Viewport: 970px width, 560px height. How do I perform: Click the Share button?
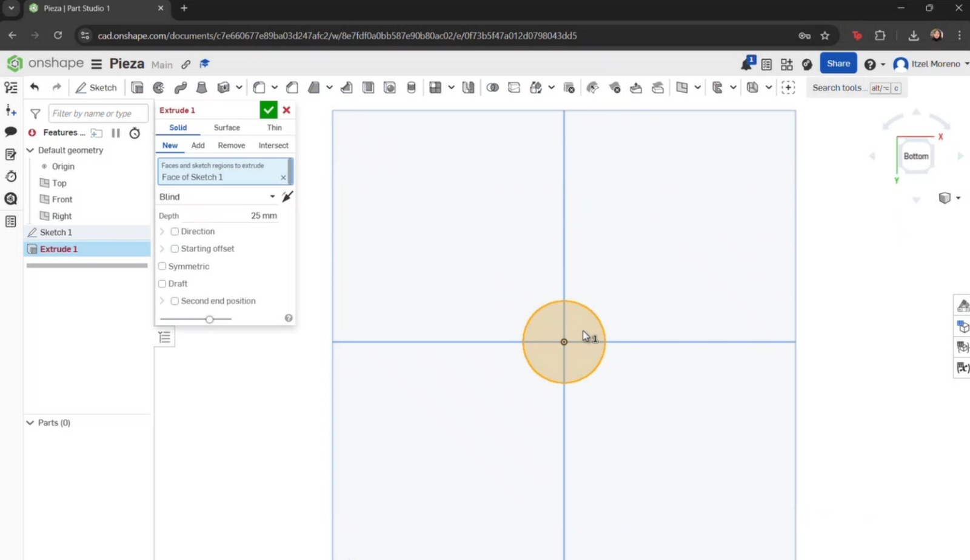[x=838, y=63]
